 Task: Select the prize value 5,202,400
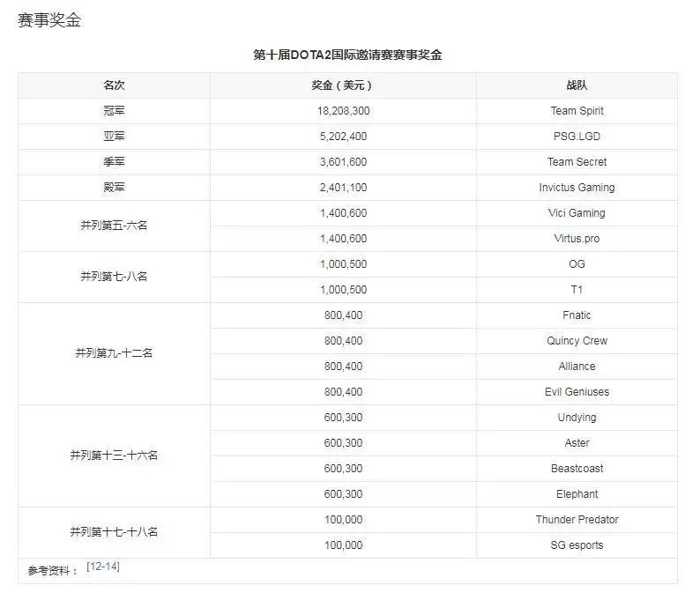343,136
